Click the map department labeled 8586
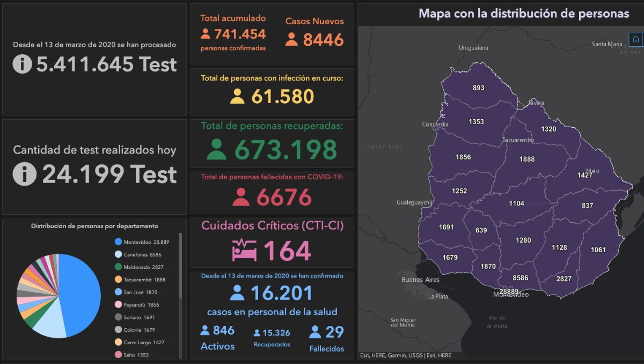 tap(520, 278)
